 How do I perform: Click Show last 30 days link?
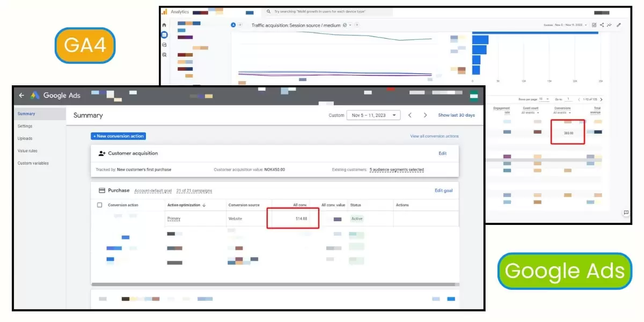[x=456, y=115]
